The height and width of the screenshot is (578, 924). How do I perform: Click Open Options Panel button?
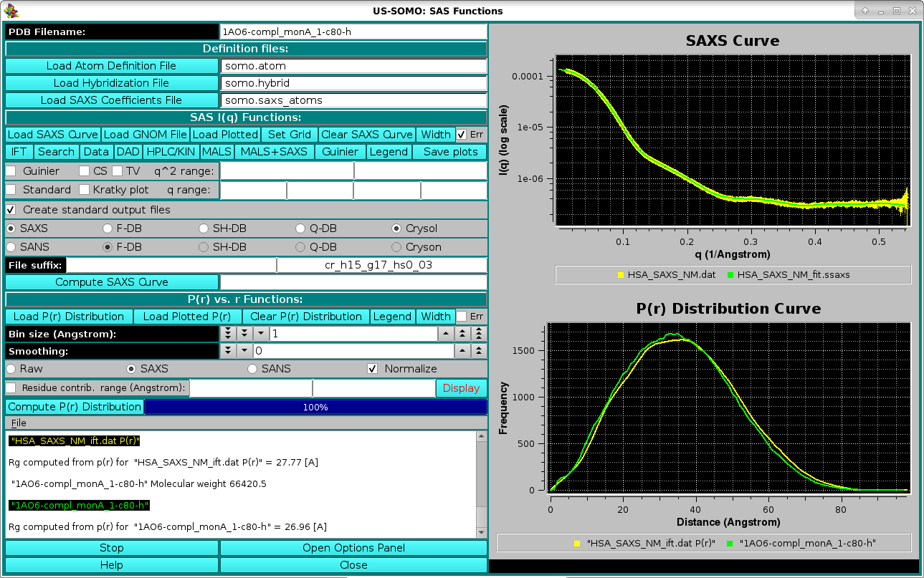point(353,548)
